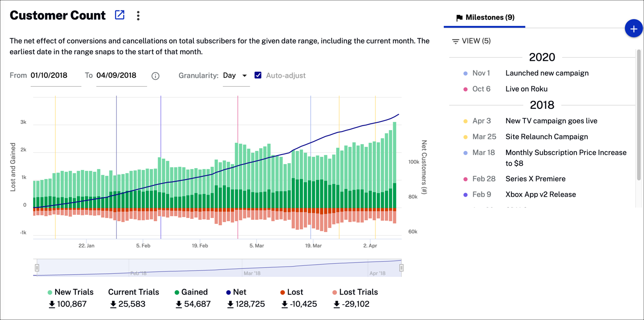The width and height of the screenshot is (644, 320).
Task: Expand the VIEW (5) milestone filter
Action: [471, 41]
